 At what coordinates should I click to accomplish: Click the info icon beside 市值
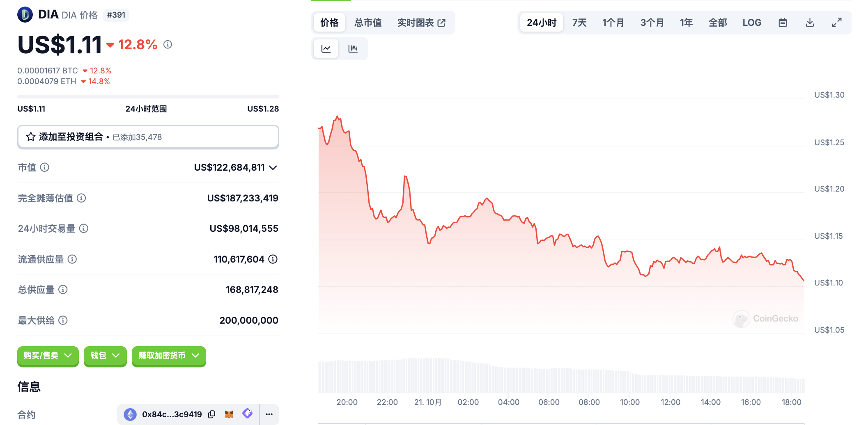[x=45, y=167]
